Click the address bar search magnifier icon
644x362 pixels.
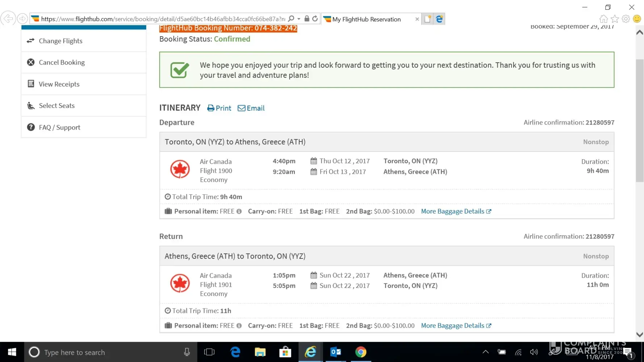click(291, 18)
